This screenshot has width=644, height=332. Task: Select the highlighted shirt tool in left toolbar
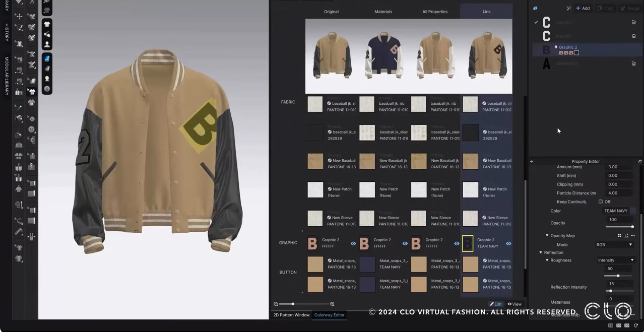[x=32, y=92]
